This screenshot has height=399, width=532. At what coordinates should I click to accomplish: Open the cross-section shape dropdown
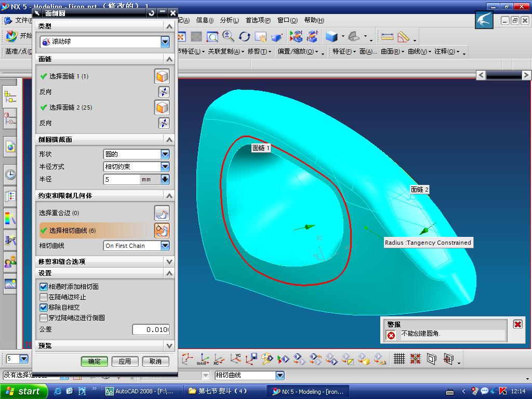(x=165, y=154)
